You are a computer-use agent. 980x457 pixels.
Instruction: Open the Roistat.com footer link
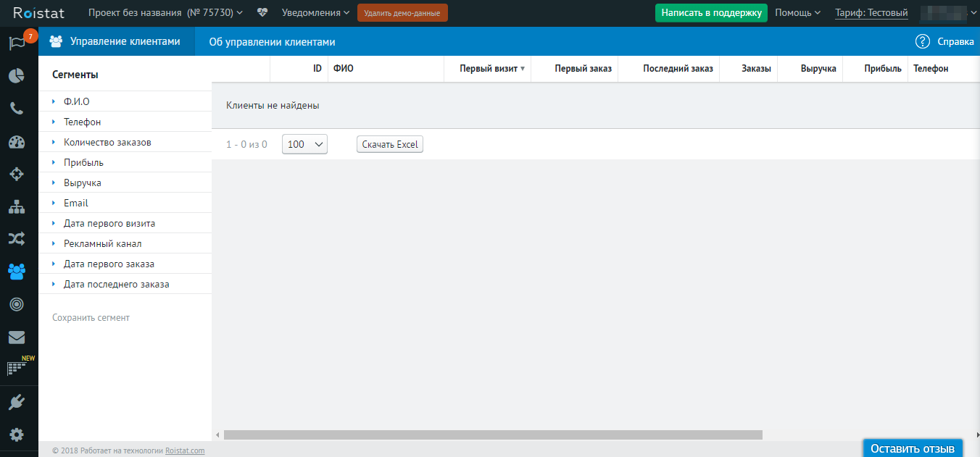pyautogui.click(x=185, y=450)
